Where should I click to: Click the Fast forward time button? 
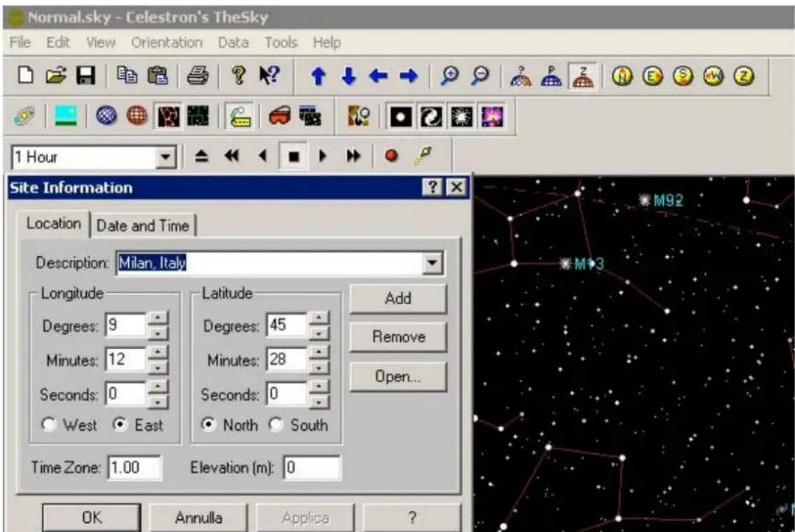tap(353, 156)
